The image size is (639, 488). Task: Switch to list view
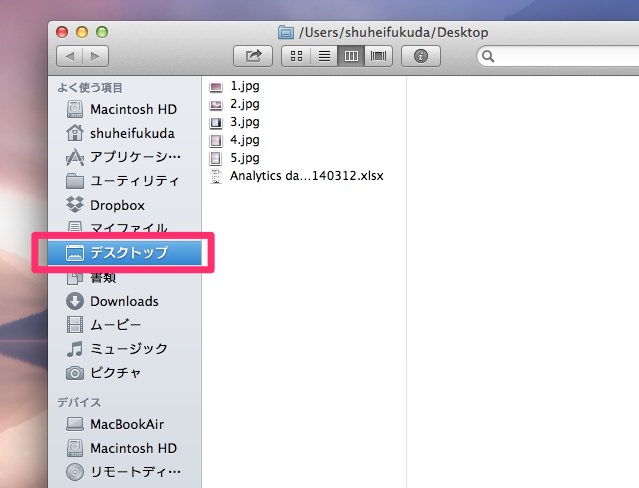tap(324, 56)
